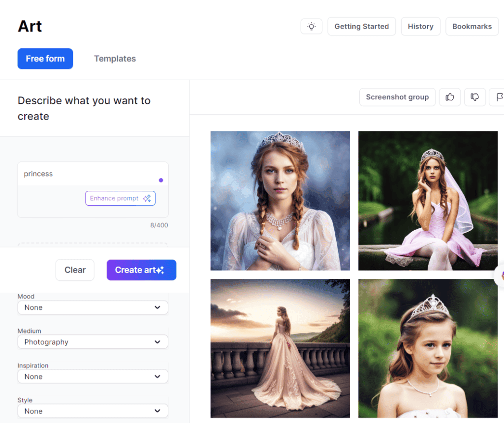
Task: Click the prompt text field containing princess
Action: pyautogui.click(x=89, y=174)
